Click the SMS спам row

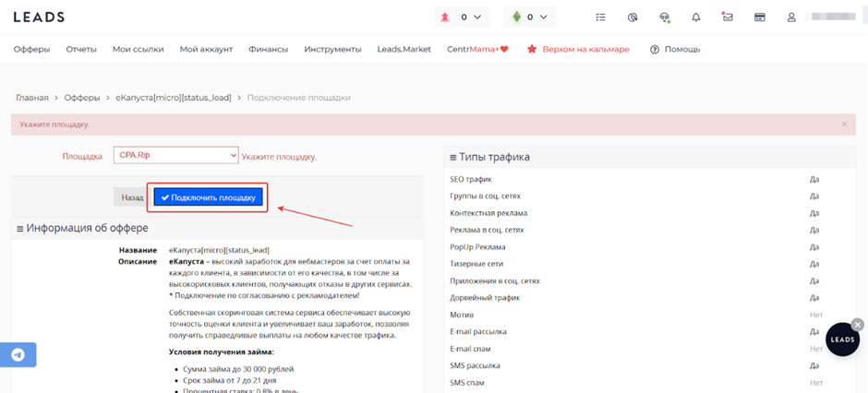650,383
